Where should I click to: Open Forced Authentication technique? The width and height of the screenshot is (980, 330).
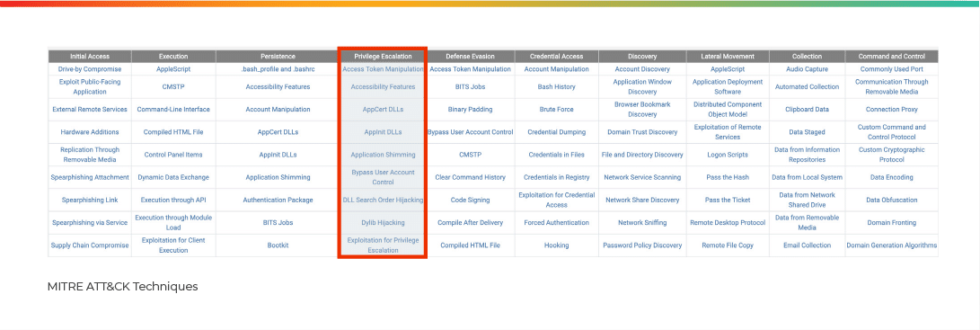click(x=556, y=222)
